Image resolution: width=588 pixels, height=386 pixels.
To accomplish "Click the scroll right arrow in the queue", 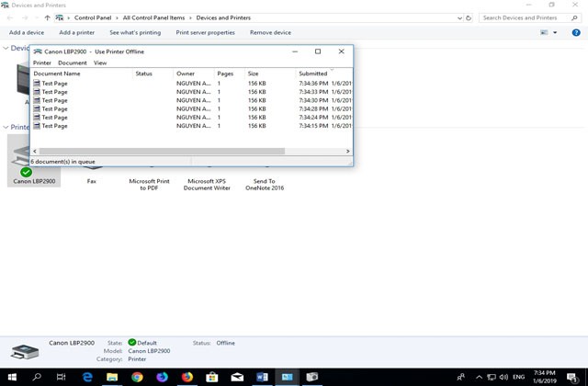I will [x=347, y=151].
